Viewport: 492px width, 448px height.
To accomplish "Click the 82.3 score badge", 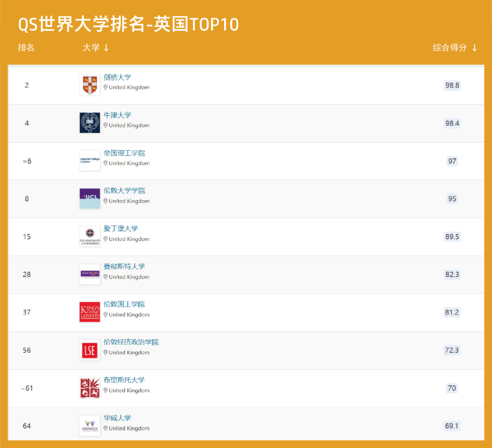I will pos(452,275).
